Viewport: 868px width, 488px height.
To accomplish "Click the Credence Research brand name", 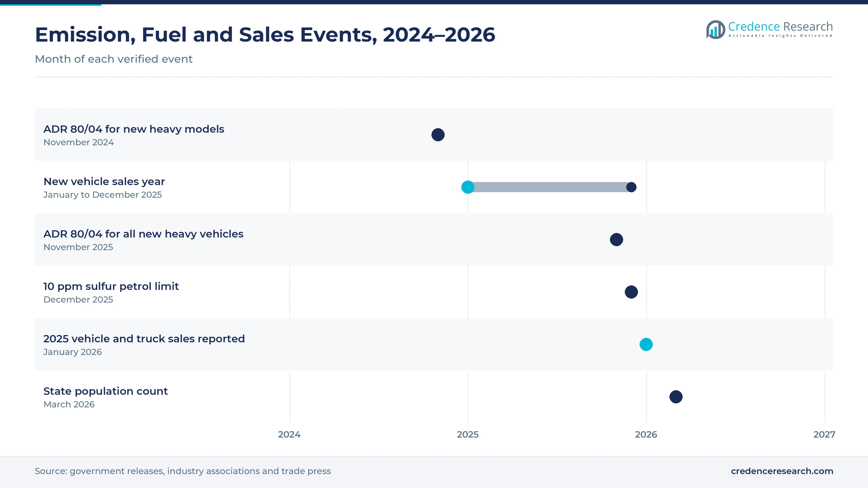I will (780, 26).
